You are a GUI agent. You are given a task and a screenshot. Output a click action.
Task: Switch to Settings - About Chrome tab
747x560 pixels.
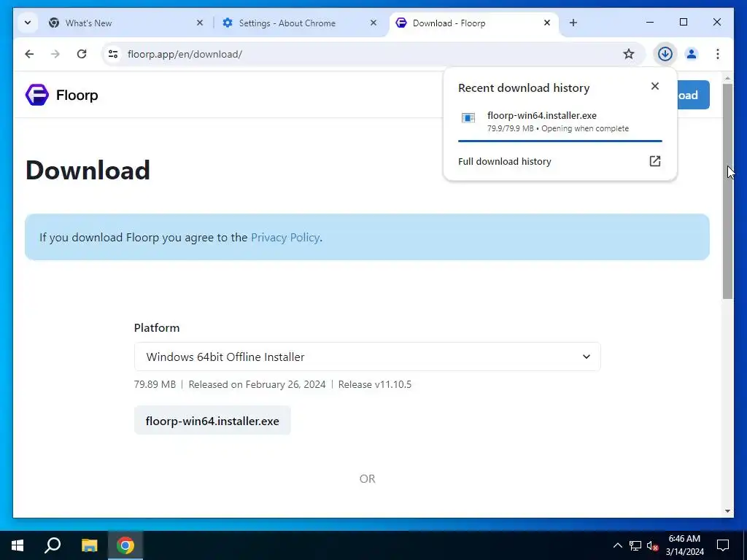(300, 23)
